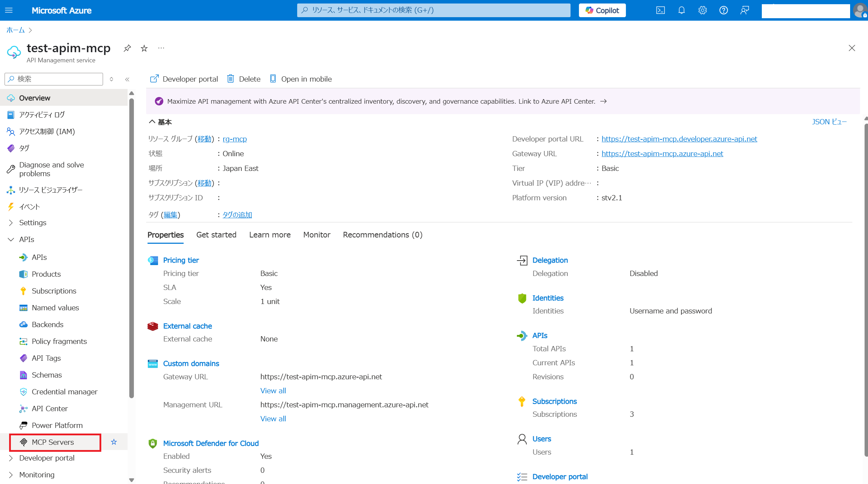The image size is (868, 484).
Task: Open the notifications bell
Action: click(x=681, y=10)
